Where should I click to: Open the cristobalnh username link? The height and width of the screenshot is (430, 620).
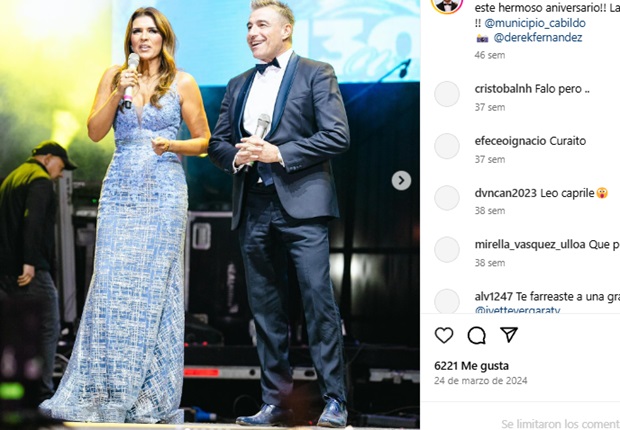click(x=499, y=89)
